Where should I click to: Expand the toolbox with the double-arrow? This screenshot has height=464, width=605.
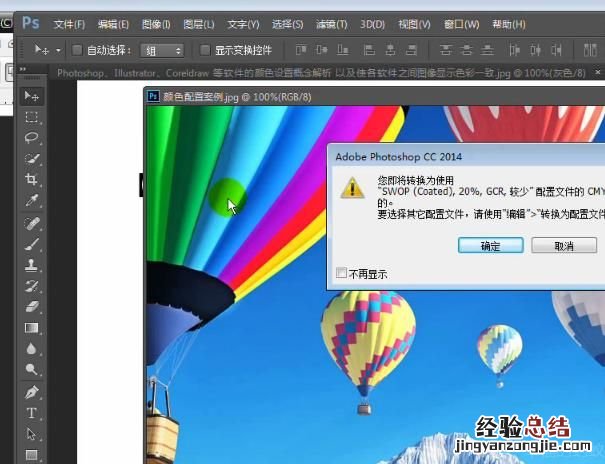[23, 69]
